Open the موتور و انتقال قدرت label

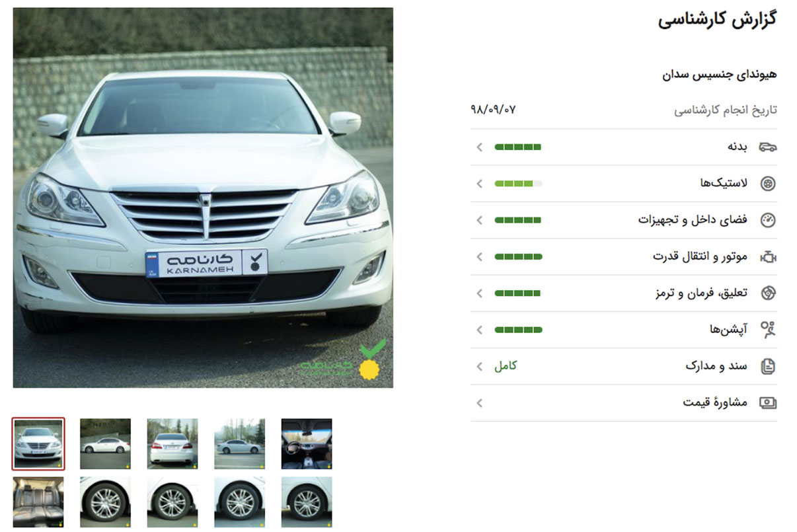(700, 256)
